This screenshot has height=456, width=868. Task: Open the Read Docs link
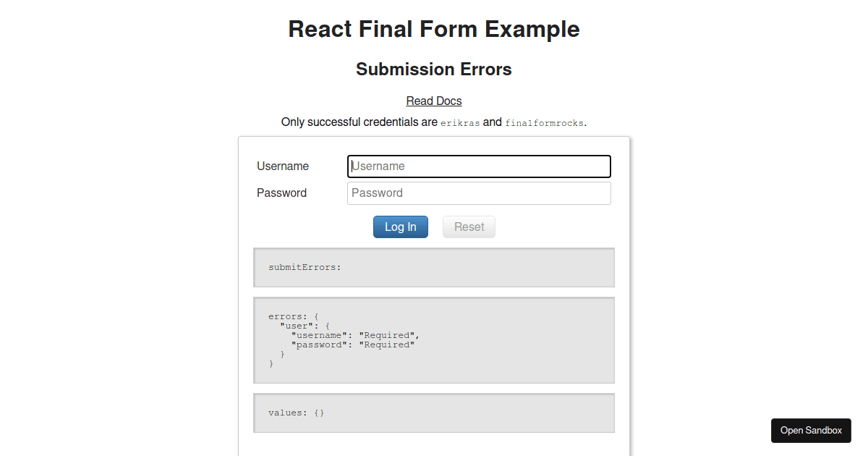point(433,101)
